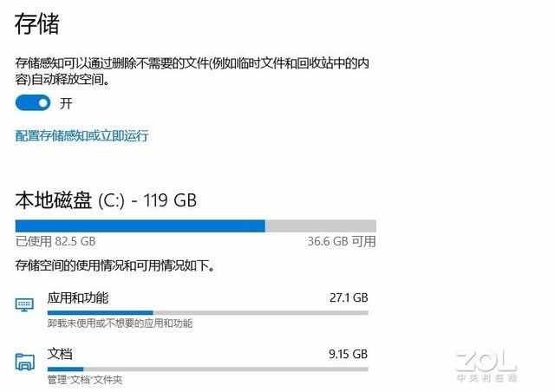
Task: Click the 存储 page title
Action: [x=37, y=23]
